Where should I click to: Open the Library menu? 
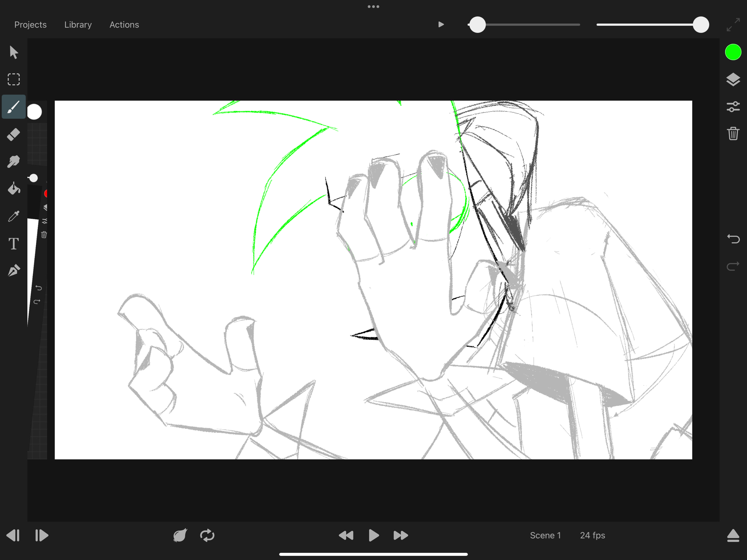pos(78,25)
